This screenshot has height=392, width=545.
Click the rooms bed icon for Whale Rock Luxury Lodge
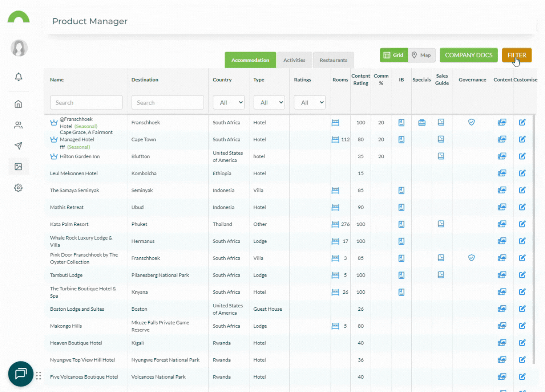[x=335, y=241]
